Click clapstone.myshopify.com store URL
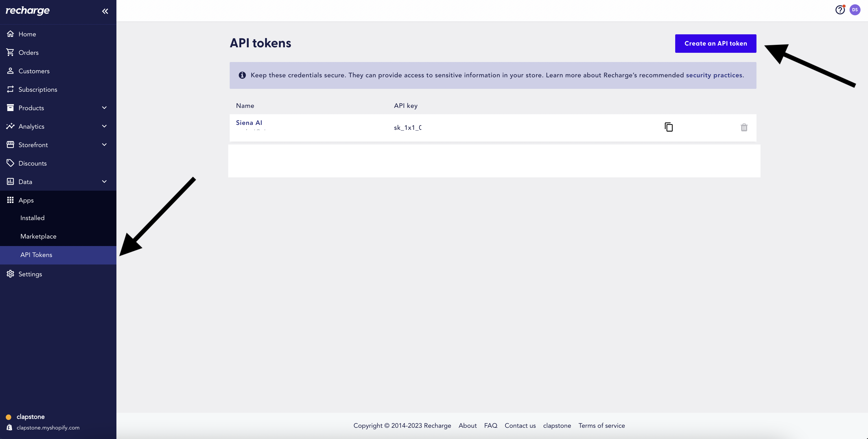 48,427
